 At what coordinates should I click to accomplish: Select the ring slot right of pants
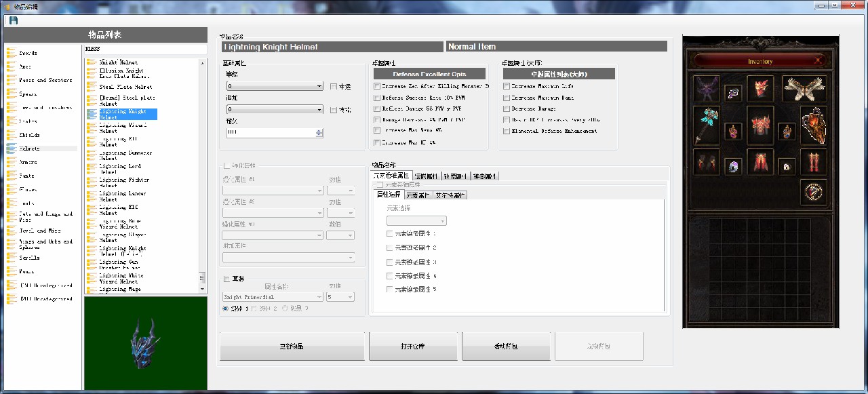pos(787,166)
